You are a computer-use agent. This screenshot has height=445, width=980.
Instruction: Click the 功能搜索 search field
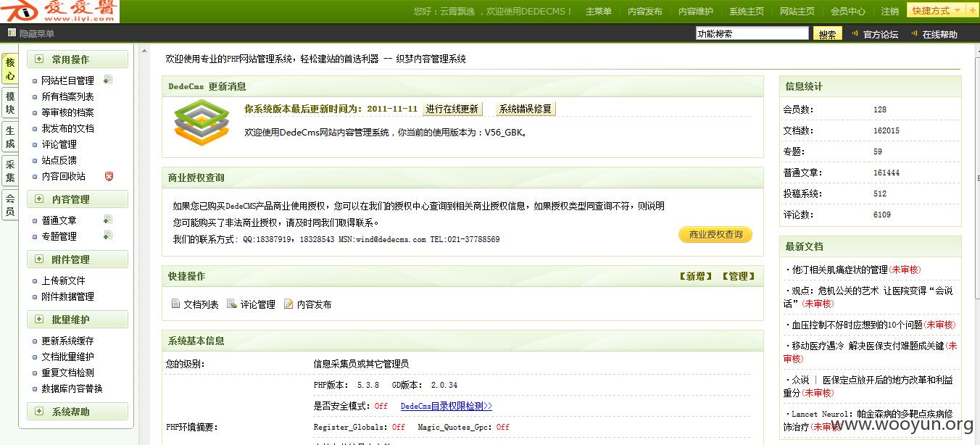[752, 33]
